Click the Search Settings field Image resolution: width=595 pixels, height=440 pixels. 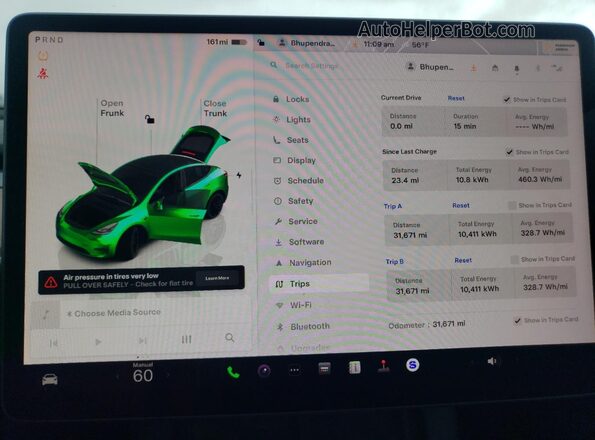[x=311, y=66]
